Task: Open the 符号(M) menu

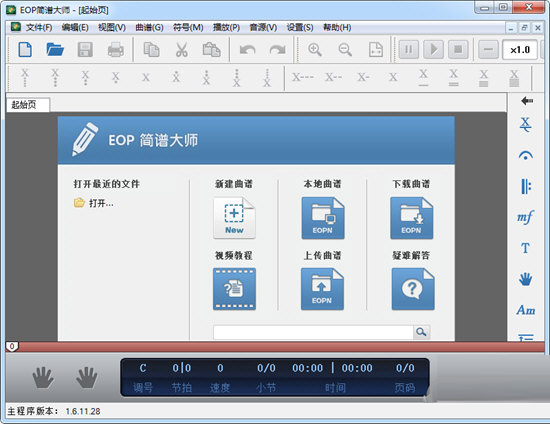Action: tap(188, 27)
